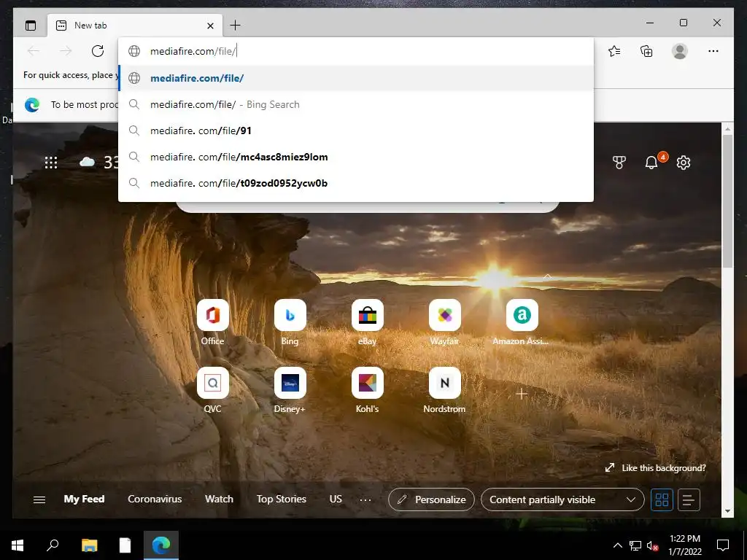This screenshot has height=560, width=747.
Task: Select suggestion ending t09zod0952ycw0b
Action: (x=356, y=183)
